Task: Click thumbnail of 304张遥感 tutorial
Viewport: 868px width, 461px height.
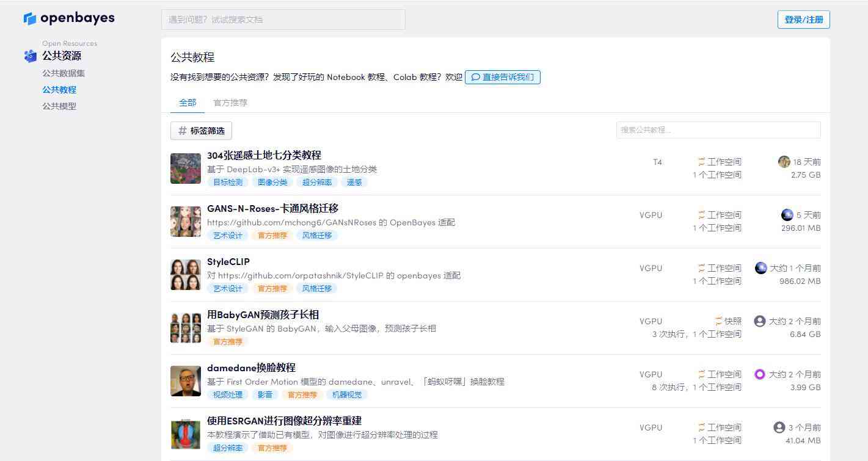Action: [x=186, y=169]
